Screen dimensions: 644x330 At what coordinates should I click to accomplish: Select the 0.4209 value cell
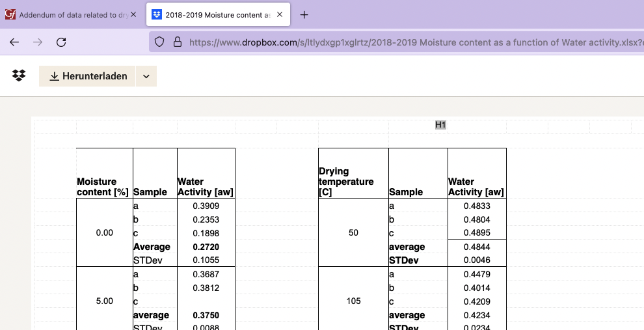477,301
